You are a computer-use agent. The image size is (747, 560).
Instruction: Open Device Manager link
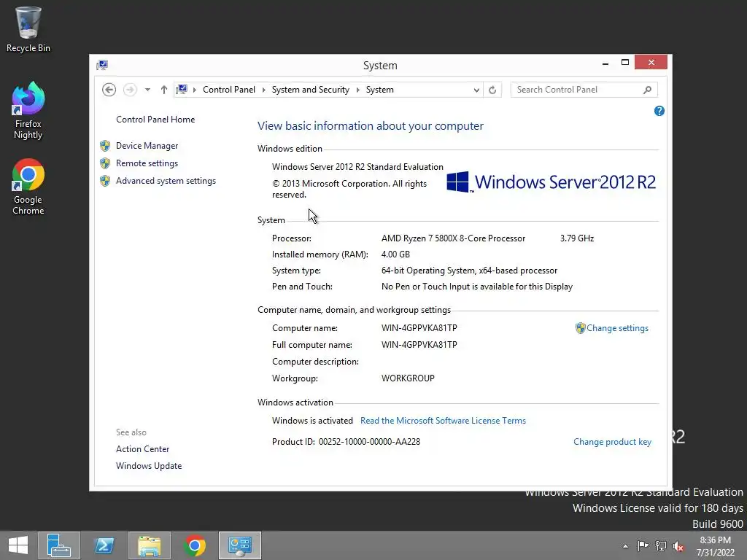click(147, 146)
